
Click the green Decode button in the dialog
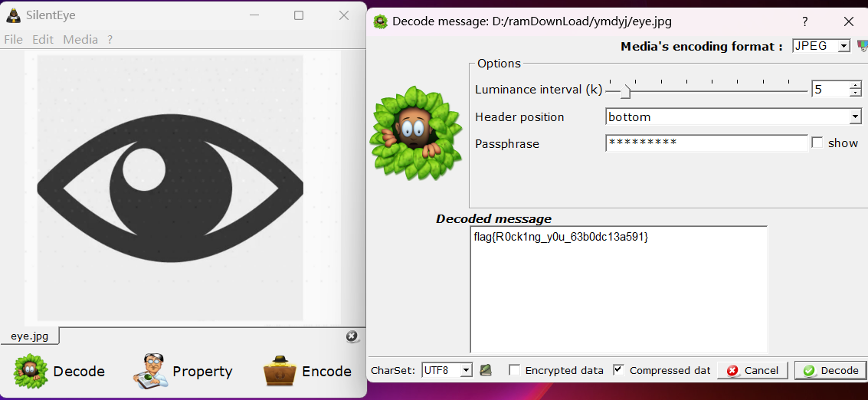pyautogui.click(x=830, y=370)
